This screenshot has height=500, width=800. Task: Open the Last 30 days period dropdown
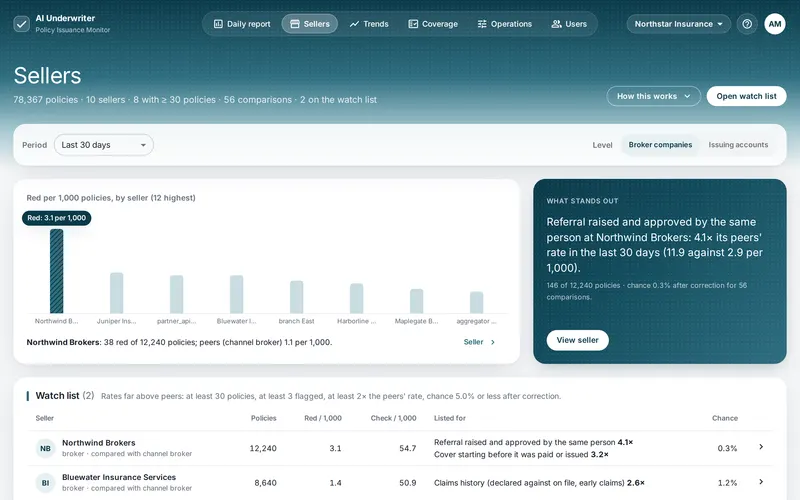tap(104, 145)
